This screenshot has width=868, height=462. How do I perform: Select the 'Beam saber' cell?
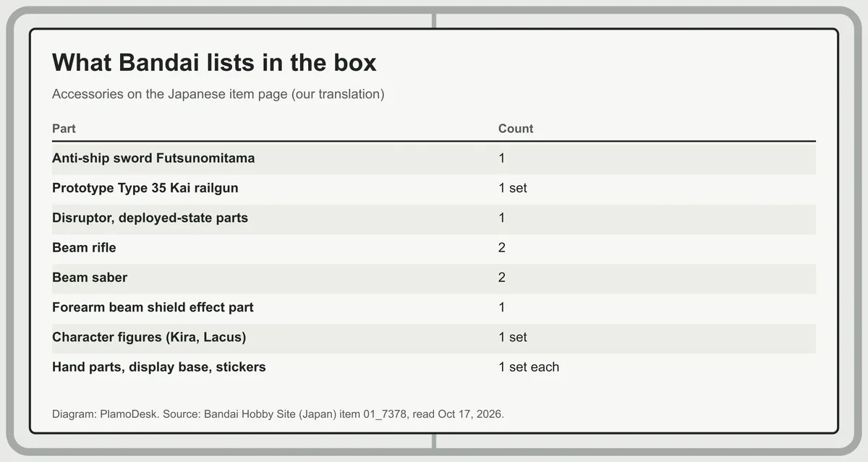[x=90, y=278]
